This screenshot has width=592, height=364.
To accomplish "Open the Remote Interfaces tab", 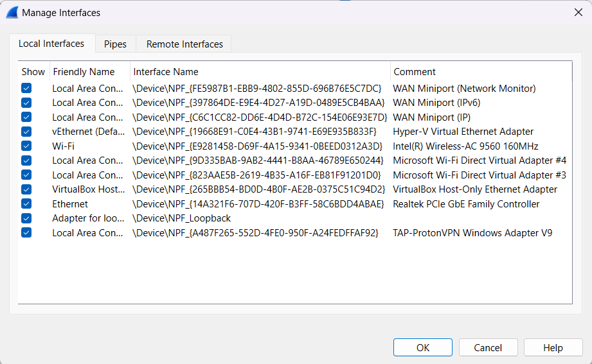I will (184, 44).
